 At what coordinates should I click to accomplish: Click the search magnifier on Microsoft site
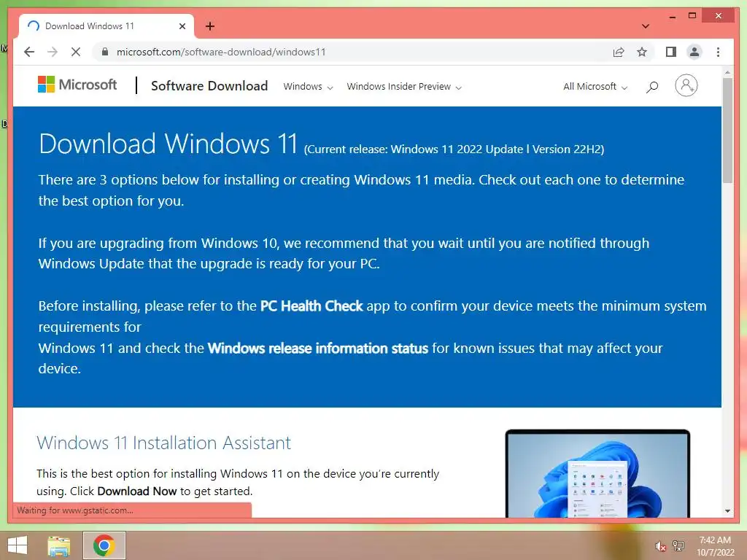point(651,87)
